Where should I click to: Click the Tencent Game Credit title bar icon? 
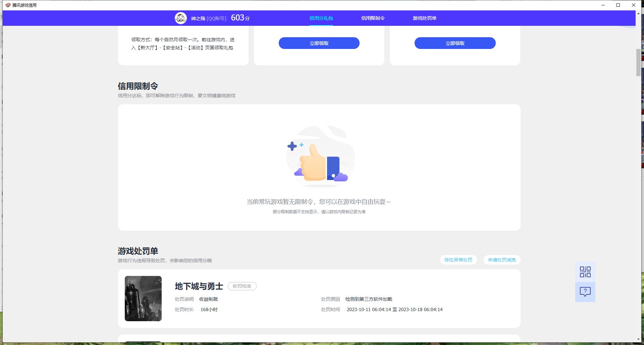[x=8, y=5]
